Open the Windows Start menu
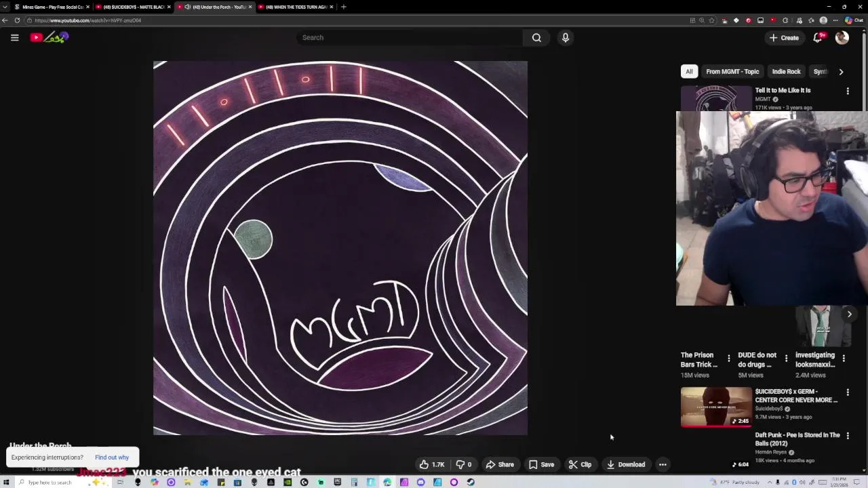868x488 pixels. 6,482
